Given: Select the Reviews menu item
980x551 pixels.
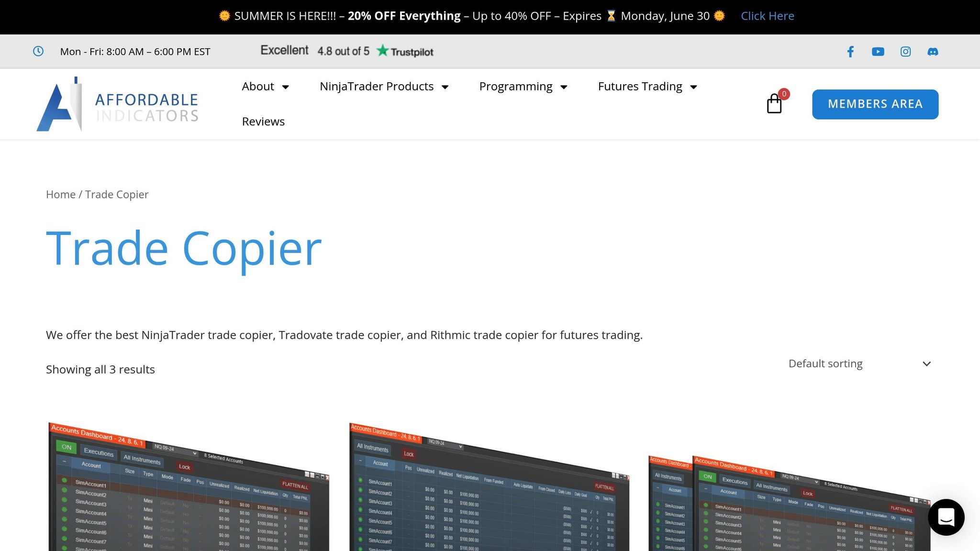Looking at the screenshot, I should 263,121.
